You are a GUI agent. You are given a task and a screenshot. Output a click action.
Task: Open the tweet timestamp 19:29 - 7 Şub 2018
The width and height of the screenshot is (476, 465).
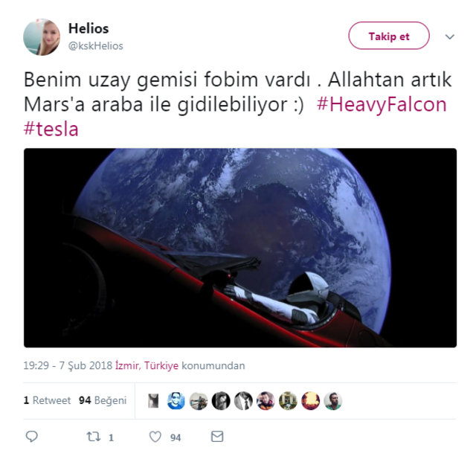click(x=68, y=365)
